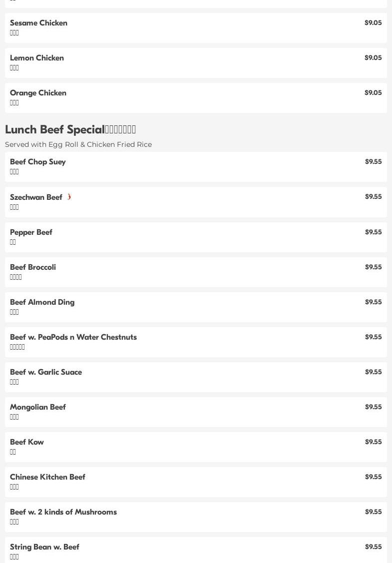
Task: Select the Sesame Chicken menu item
Action: pyautogui.click(x=196, y=28)
